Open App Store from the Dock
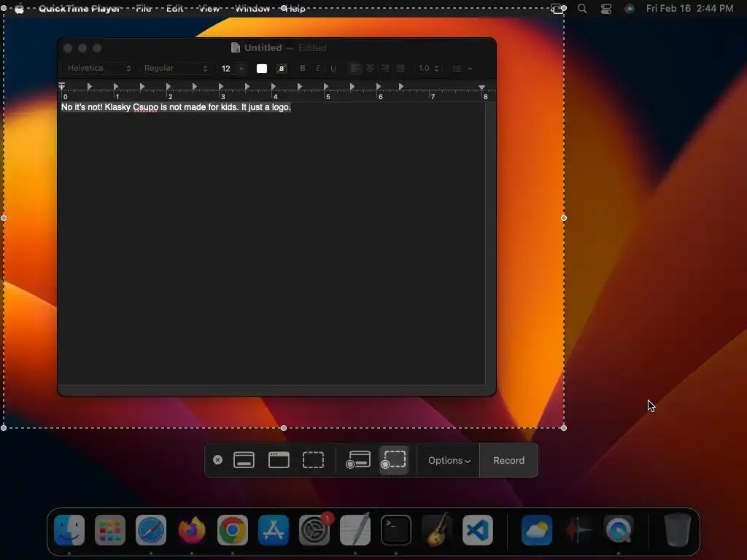747x560 pixels. click(x=274, y=530)
